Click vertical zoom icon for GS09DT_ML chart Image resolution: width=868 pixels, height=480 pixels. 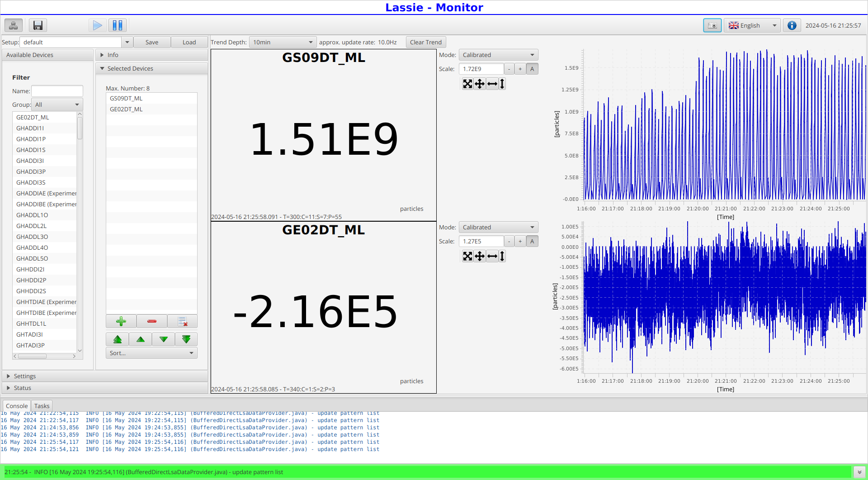click(x=502, y=84)
